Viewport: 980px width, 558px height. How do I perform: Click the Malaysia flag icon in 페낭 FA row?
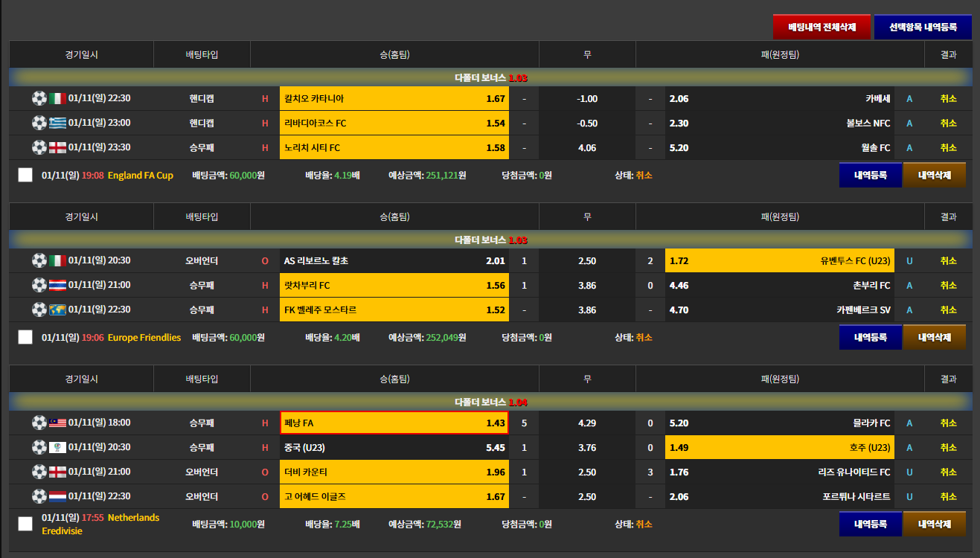pos(58,423)
